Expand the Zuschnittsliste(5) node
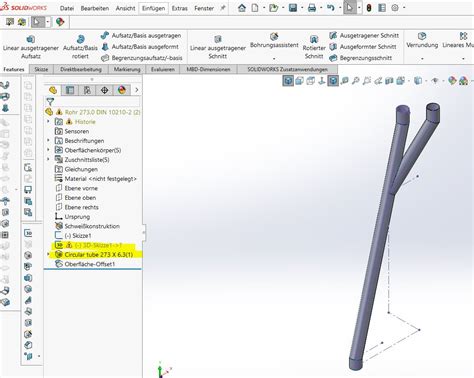 coord(48,160)
